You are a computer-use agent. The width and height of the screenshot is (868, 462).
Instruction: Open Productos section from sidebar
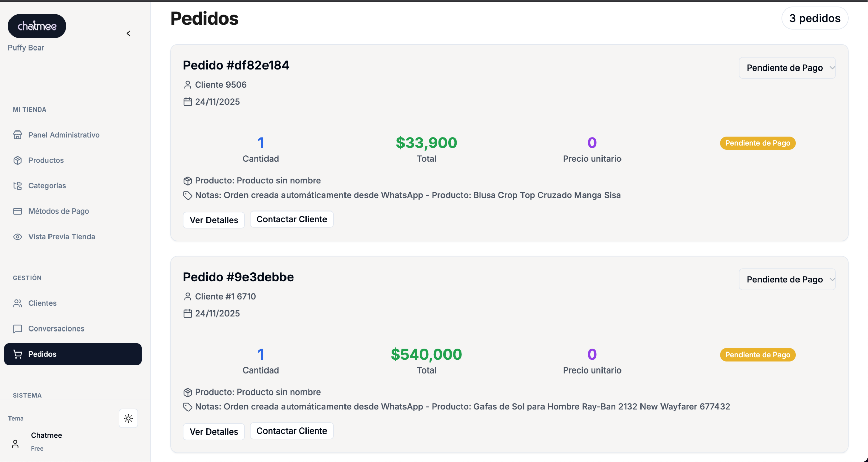click(x=46, y=160)
